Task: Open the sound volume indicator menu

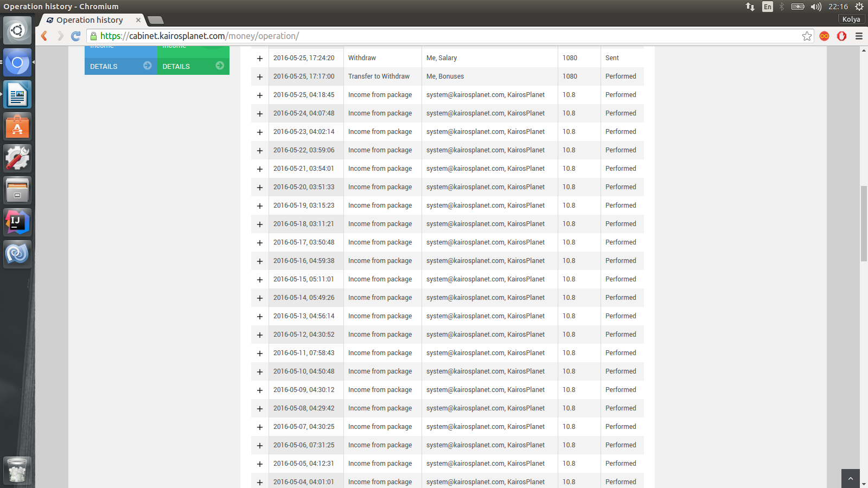Action: point(816,7)
